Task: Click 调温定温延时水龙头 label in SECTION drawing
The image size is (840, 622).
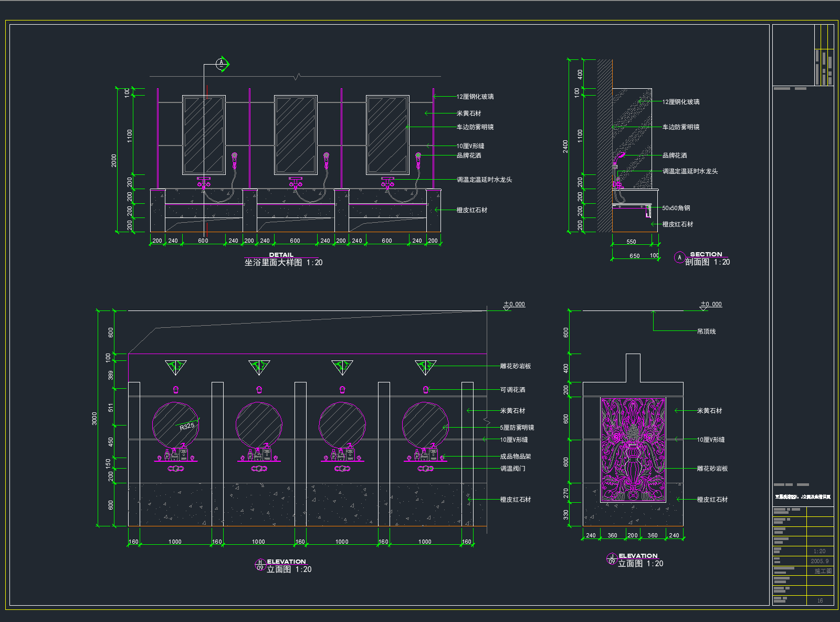Action: point(690,171)
